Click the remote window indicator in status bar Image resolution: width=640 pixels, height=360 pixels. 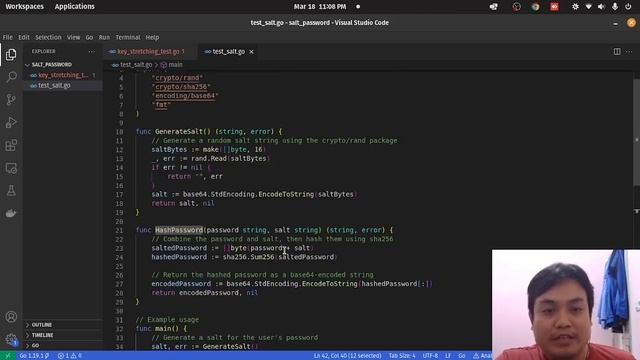click(x=7, y=356)
